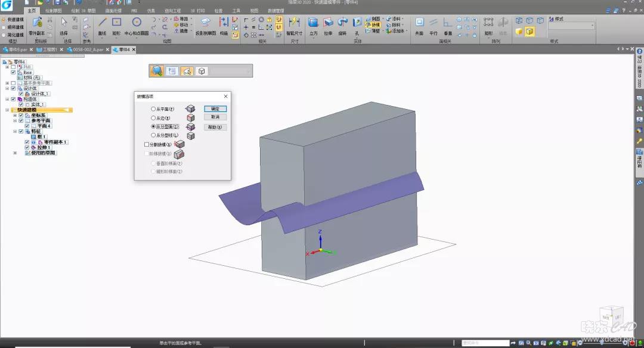This screenshot has width=644, height=348.
Task: Click the 确定 button in draft options
Action: click(215, 109)
